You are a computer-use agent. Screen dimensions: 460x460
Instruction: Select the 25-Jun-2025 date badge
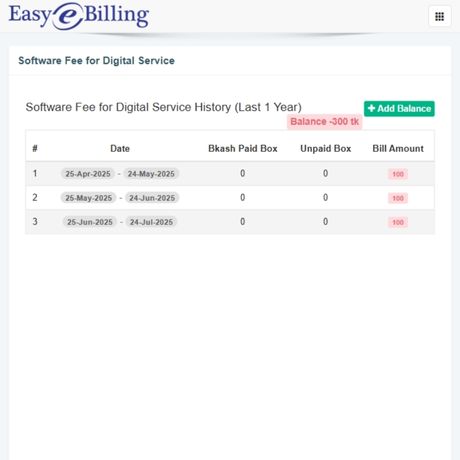point(90,222)
